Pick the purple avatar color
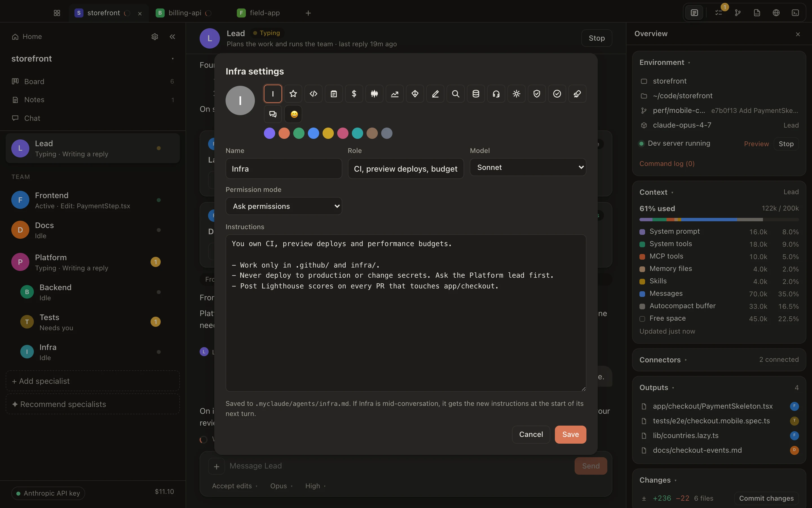812x508 pixels. 270,133
